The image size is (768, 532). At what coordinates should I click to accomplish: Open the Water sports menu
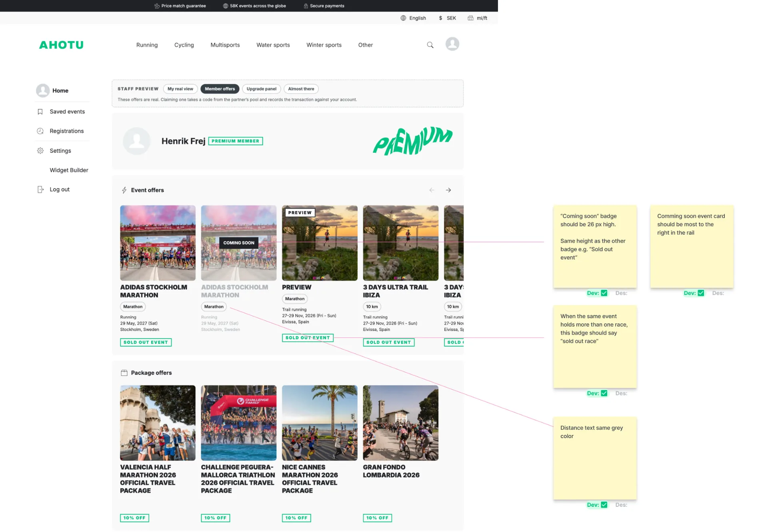(x=273, y=45)
